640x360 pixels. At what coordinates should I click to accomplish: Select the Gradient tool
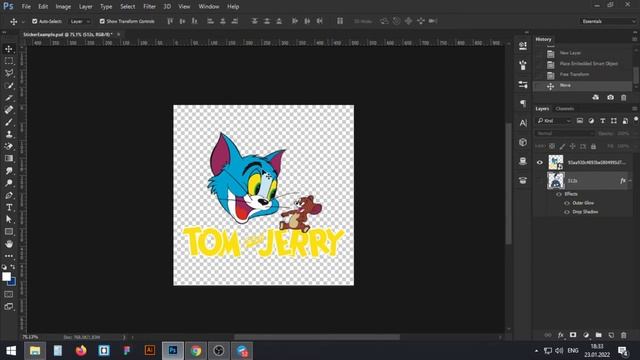[x=9, y=159]
